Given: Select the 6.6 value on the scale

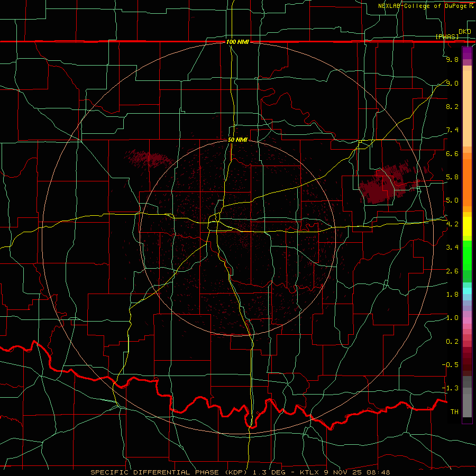Looking at the screenshot, I should coord(452,153).
